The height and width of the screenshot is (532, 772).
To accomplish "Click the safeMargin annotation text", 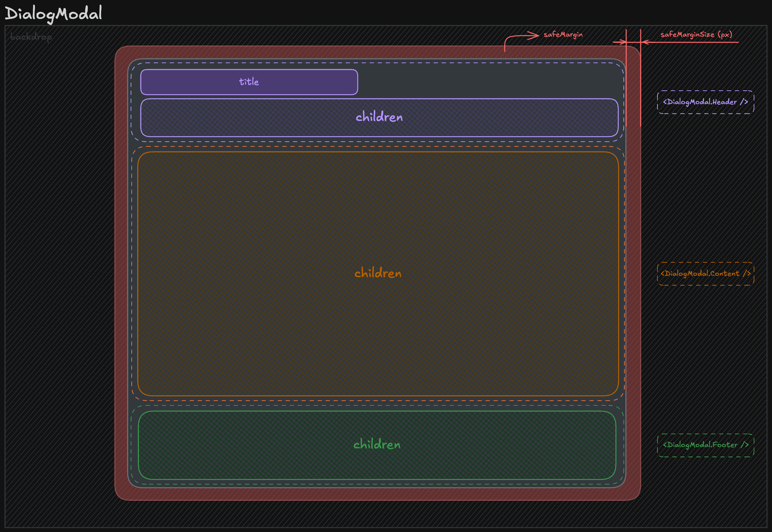I will pos(563,35).
